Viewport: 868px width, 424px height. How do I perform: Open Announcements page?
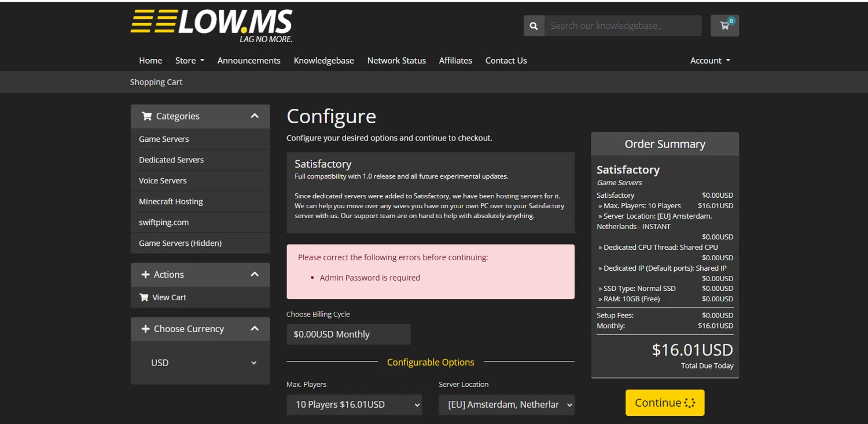click(x=249, y=61)
